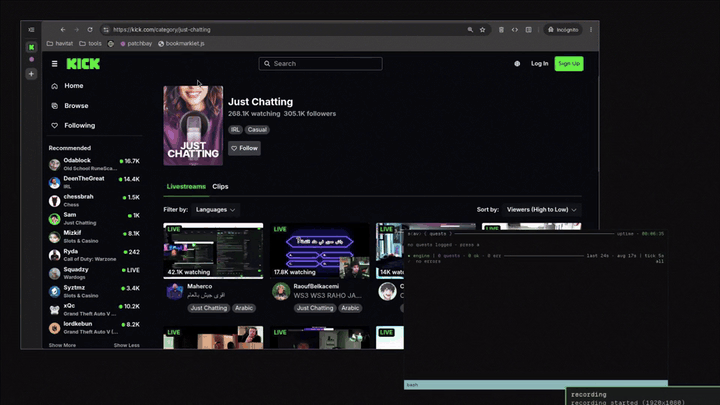The width and height of the screenshot is (720, 405).
Task: Click Just Chatting tag under Maherco
Action: click(209, 308)
